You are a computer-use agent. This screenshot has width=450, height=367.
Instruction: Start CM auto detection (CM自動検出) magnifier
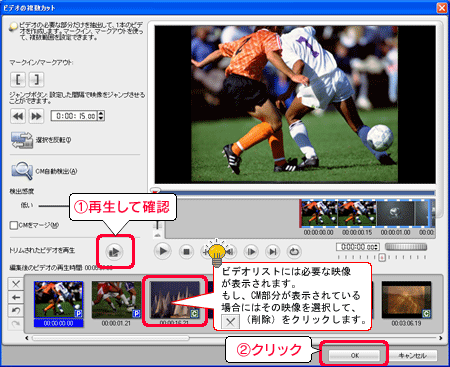[x=22, y=171]
